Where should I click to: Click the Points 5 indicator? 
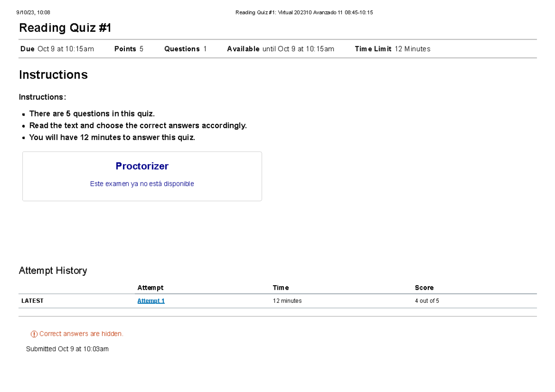point(129,49)
